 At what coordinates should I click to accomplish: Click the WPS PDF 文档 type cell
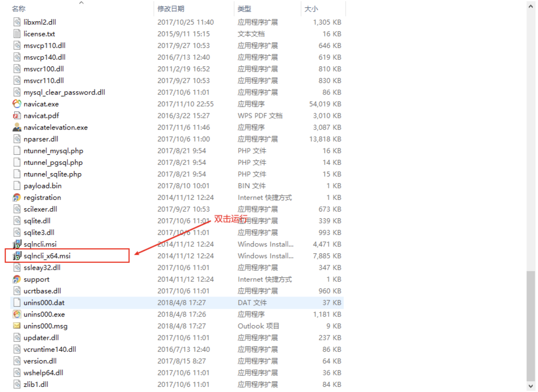tap(260, 116)
